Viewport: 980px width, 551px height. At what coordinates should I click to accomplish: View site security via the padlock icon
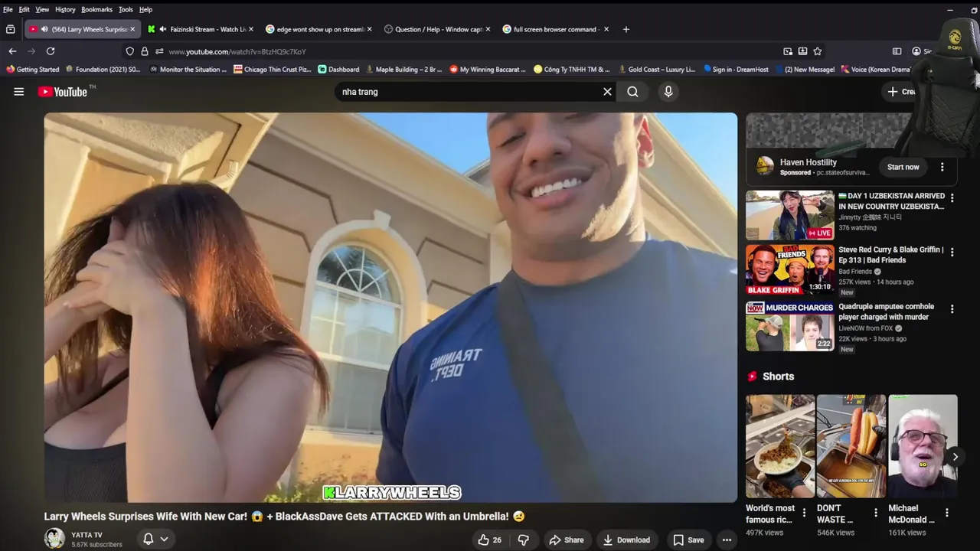[x=145, y=51]
